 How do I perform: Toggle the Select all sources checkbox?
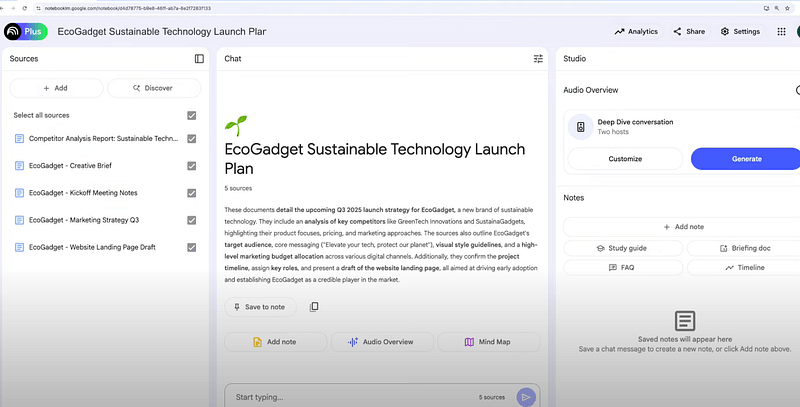(192, 115)
